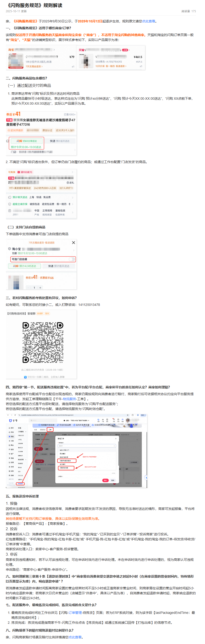Screen dimensions: 205x644
Task: Click the red 确认 button in the dialog
Action: pos(105,480)
